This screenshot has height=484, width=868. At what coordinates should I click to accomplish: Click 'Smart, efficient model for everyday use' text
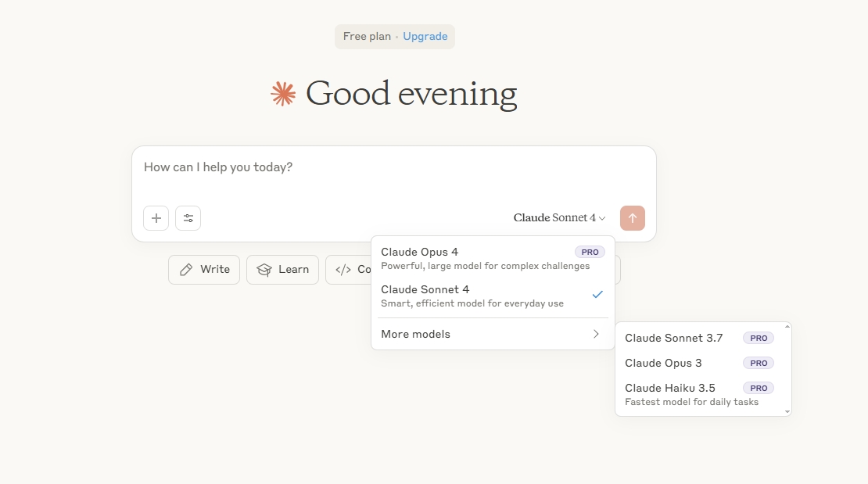(x=472, y=303)
